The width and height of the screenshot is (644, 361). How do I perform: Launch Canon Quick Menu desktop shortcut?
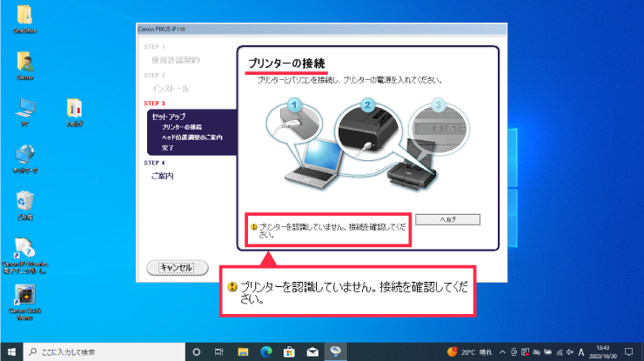pos(24,297)
